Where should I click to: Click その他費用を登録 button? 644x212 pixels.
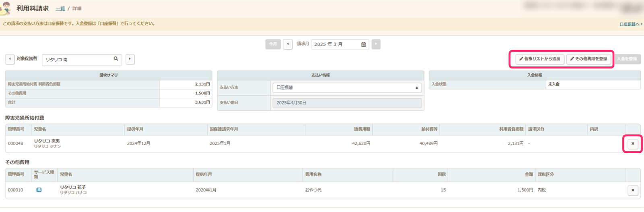588,59
